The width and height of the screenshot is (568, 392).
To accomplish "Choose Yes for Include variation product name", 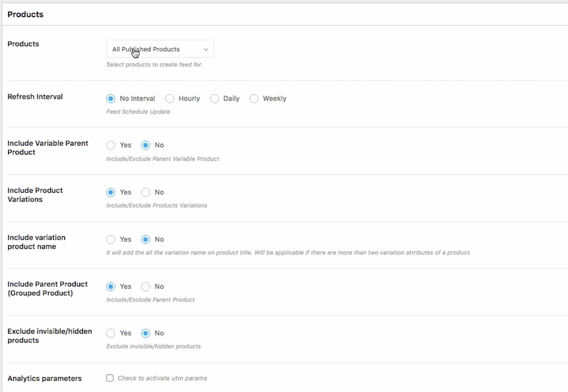I will point(111,240).
